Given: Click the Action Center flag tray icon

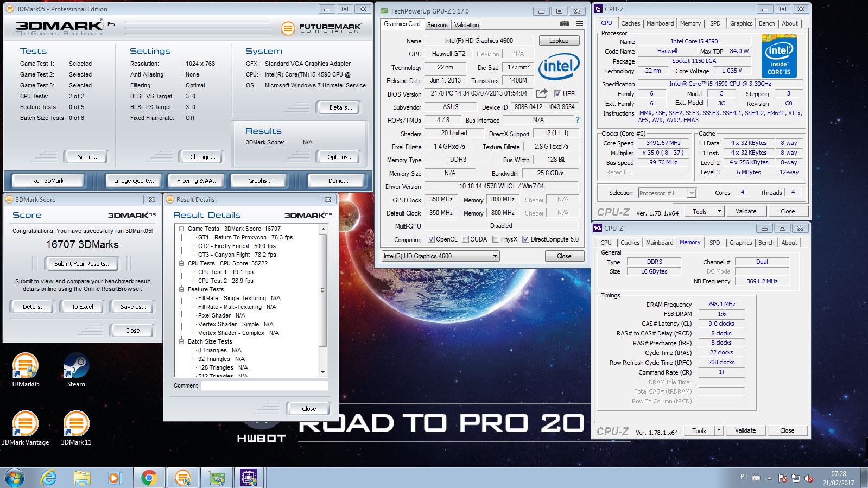Looking at the screenshot, I should click(x=783, y=478).
